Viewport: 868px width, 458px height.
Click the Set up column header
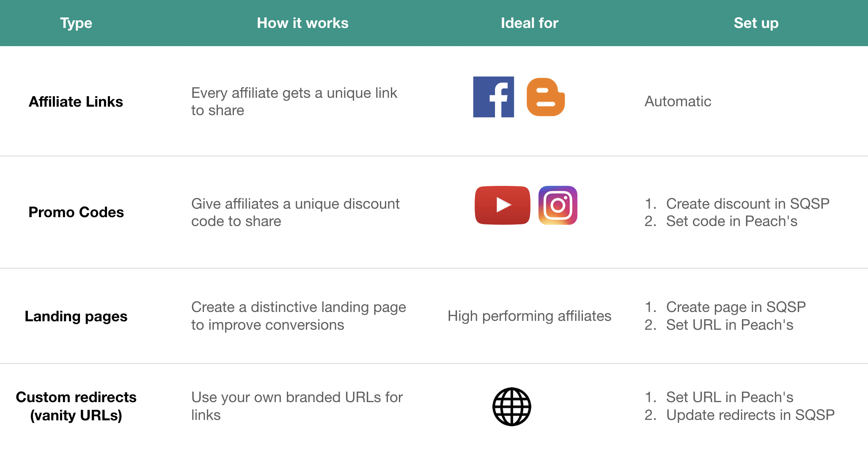pos(756,23)
